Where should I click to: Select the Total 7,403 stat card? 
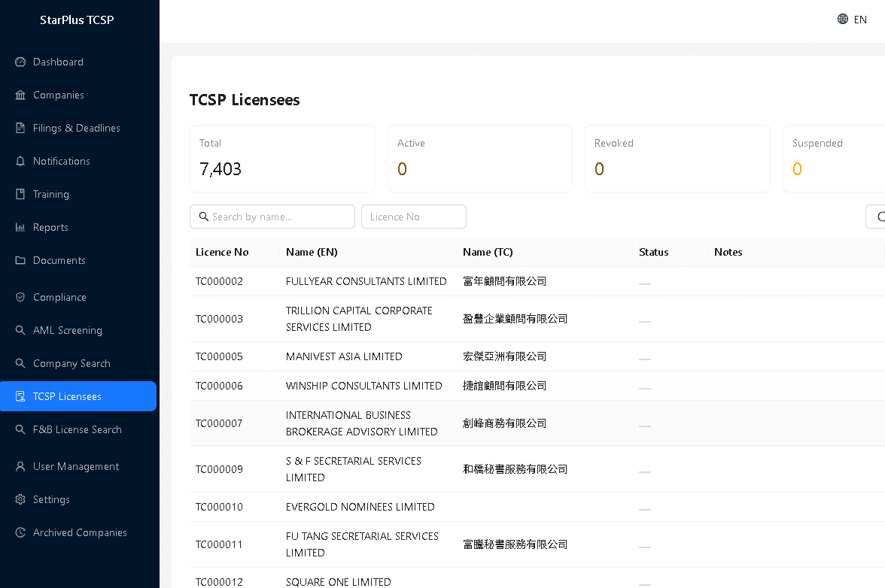(282, 159)
